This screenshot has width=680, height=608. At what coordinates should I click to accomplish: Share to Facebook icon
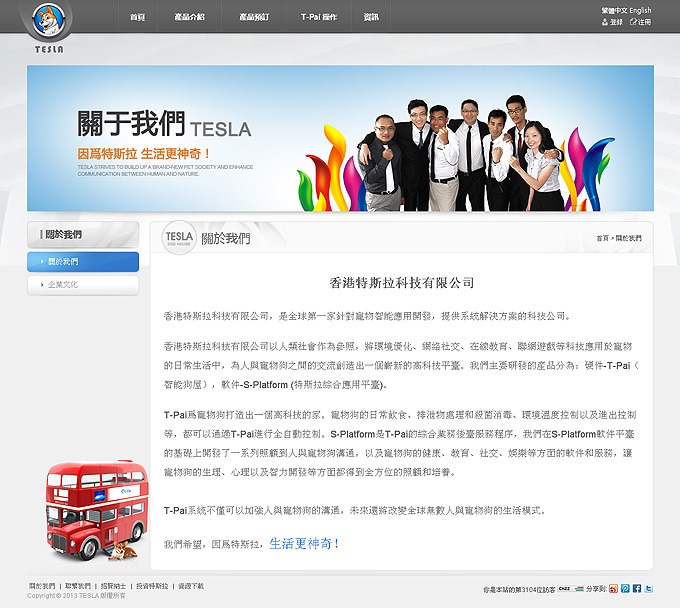(x=637, y=588)
